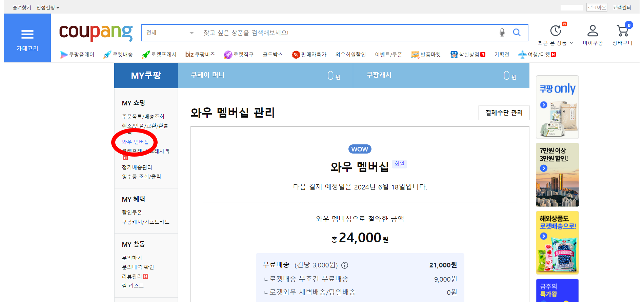
Task: Click the magnifier search icon
Action: [517, 33]
